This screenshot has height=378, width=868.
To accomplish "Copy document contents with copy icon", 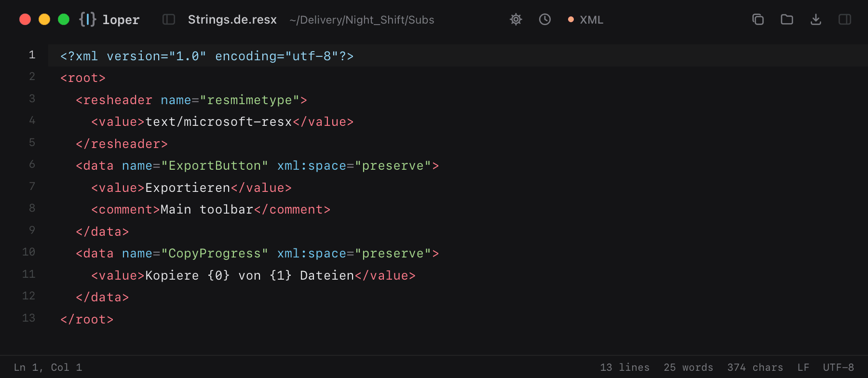I will [758, 19].
